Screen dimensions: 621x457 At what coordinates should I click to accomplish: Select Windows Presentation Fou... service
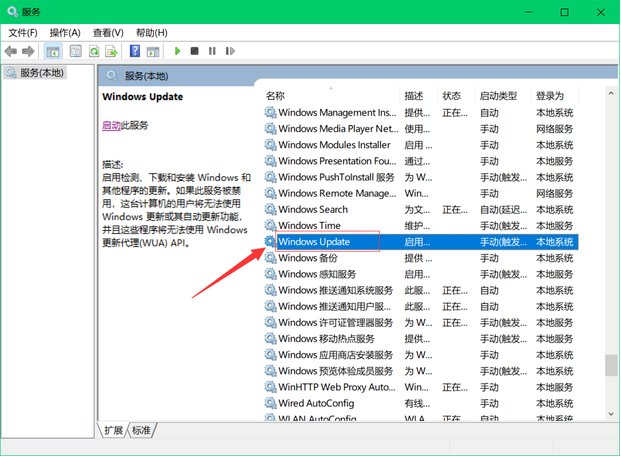[x=421, y=161]
